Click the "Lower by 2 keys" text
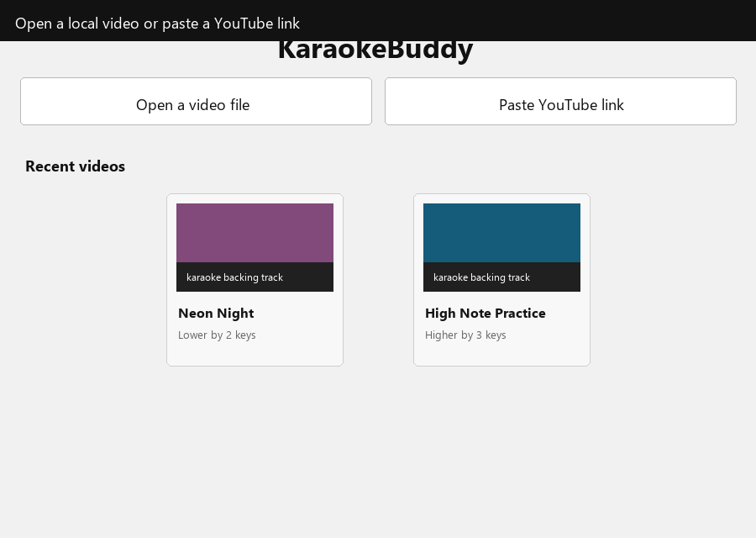The image size is (756, 538). tap(217, 335)
